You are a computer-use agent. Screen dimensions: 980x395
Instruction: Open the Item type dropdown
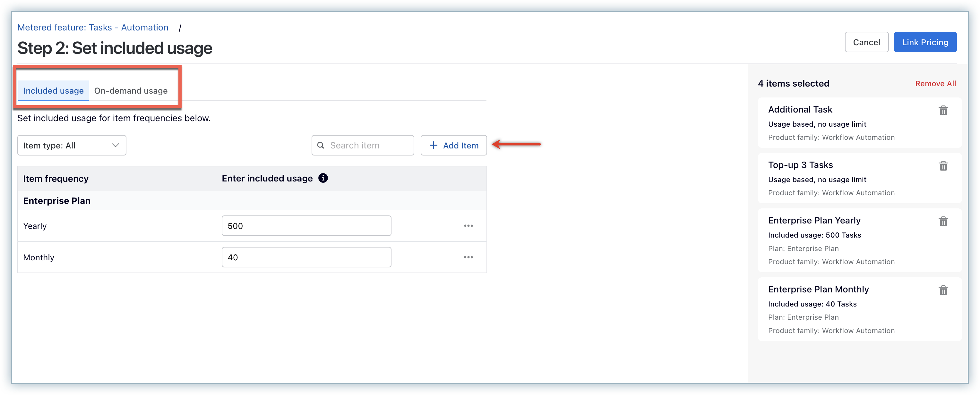tap(72, 145)
